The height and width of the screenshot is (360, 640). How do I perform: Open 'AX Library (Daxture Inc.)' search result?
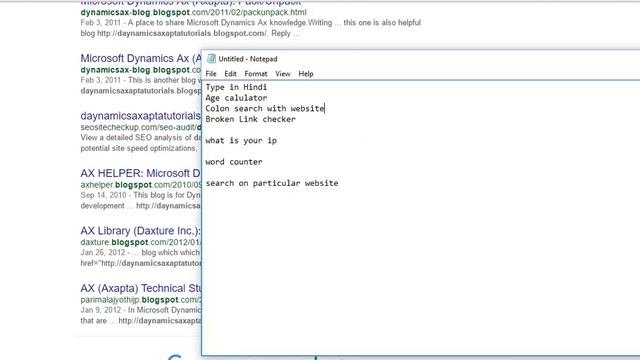pos(141,231)
